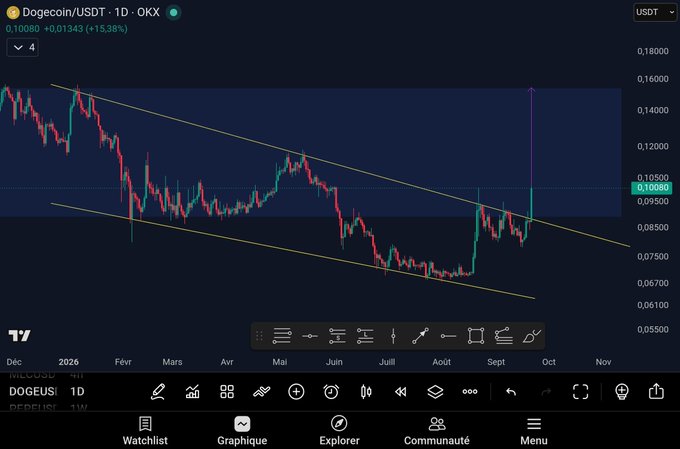
Task: Tap the TradingView logo on the chart
Action: tap(20, 335)
